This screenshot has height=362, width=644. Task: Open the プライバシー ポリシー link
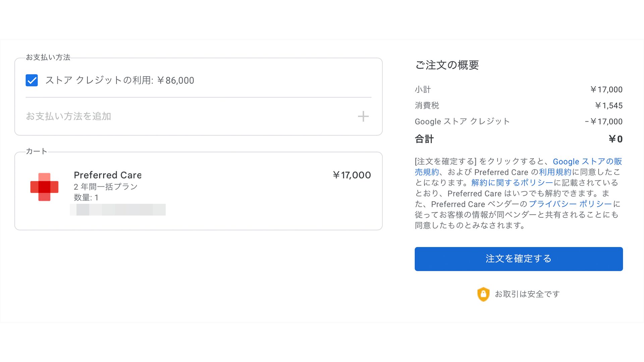pos(571,204)
